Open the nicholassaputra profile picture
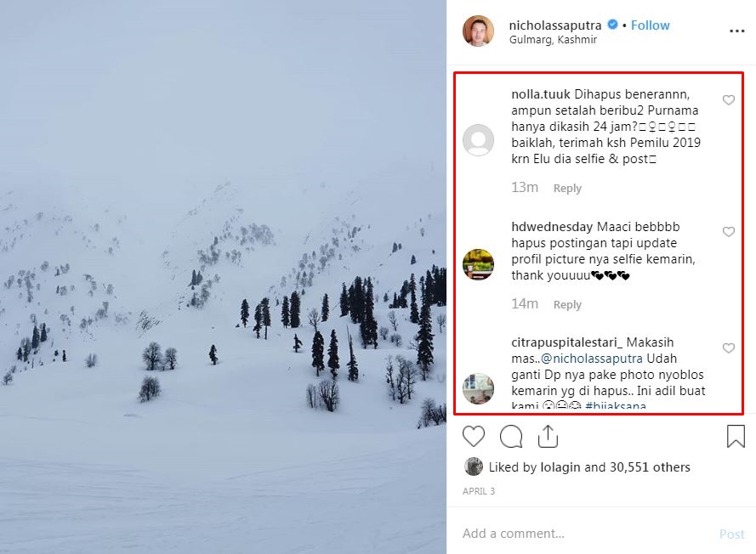This screenshot has width=756, height=554. click(x=478, y=31)
